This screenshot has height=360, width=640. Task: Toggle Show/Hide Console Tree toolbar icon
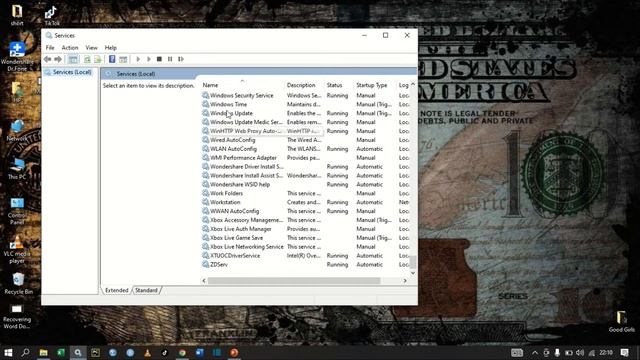73,59
